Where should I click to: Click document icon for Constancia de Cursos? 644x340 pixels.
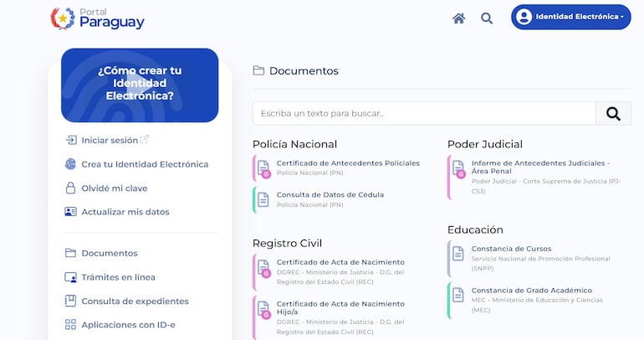[x=458, y=254]
